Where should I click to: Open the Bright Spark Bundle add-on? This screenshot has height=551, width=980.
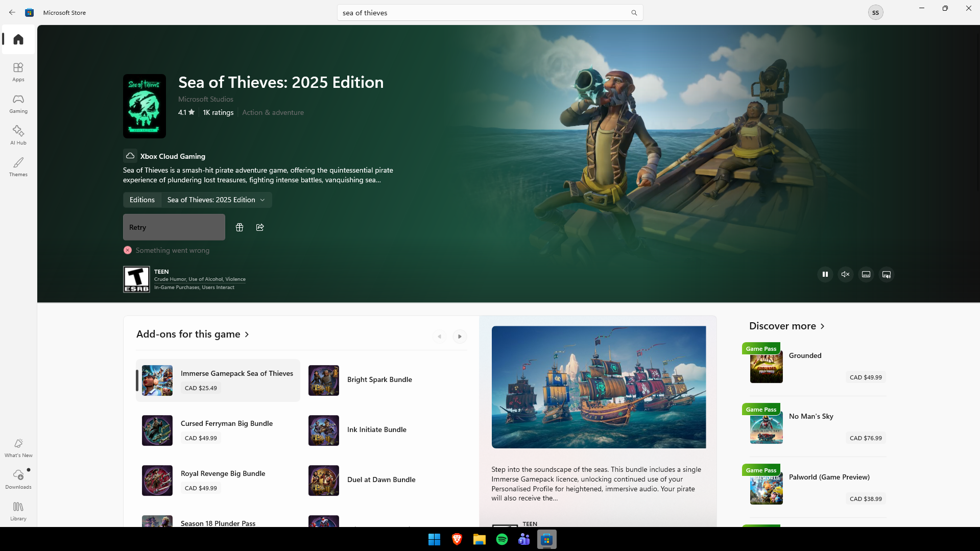tap(385, 380)
